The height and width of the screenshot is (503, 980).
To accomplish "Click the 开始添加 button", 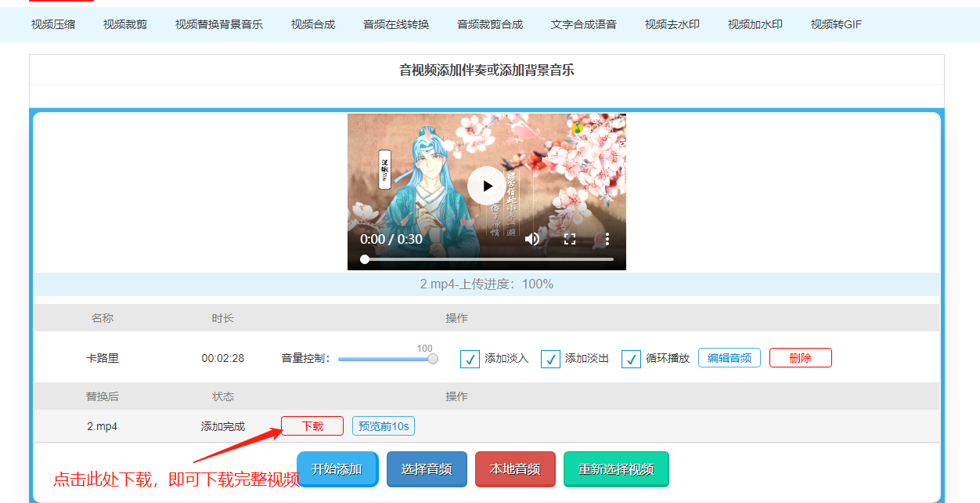I will pyautogui.click(x=337, y=469).
